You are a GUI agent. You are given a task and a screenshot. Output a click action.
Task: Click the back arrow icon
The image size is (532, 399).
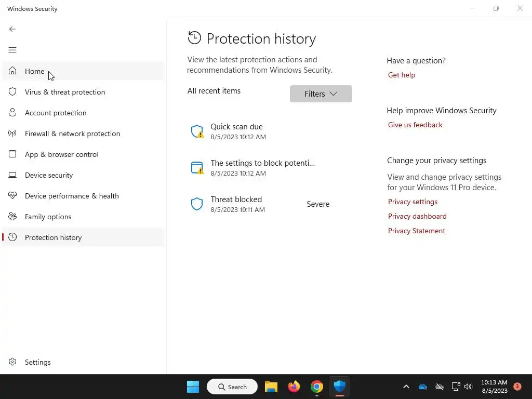point(12,29)
